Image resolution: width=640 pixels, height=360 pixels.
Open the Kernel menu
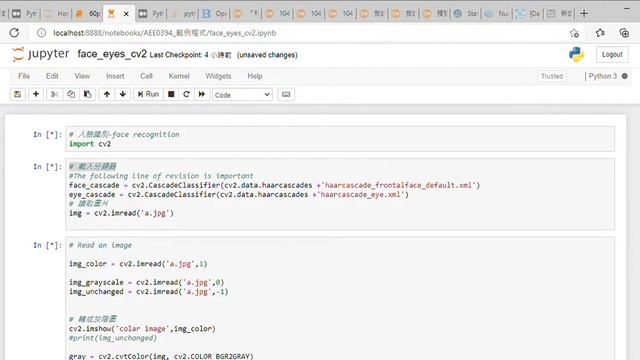[x=179, y=76]
